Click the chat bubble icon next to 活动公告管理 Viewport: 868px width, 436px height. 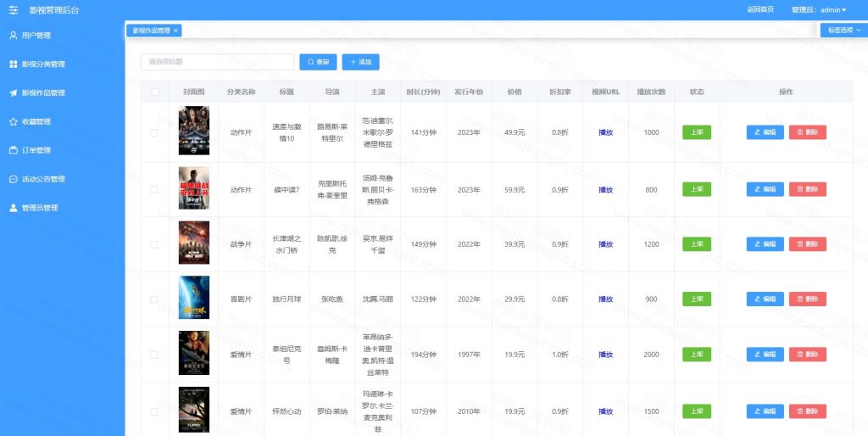(x=14, y=180)
